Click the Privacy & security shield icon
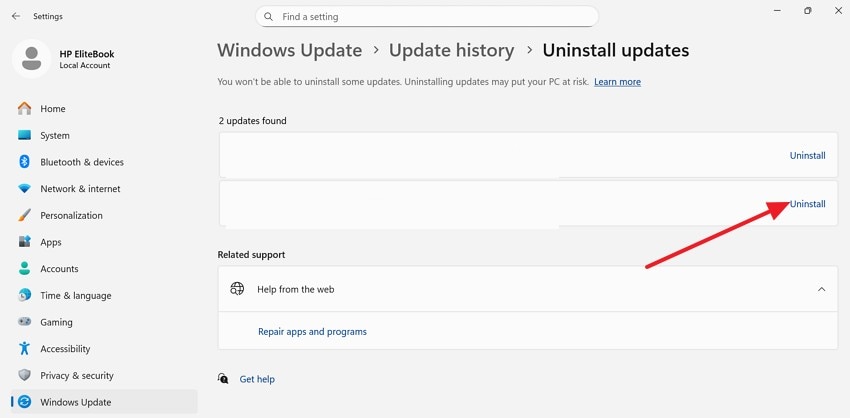Screen dimensions: 850x418 (x=24, y=375)
